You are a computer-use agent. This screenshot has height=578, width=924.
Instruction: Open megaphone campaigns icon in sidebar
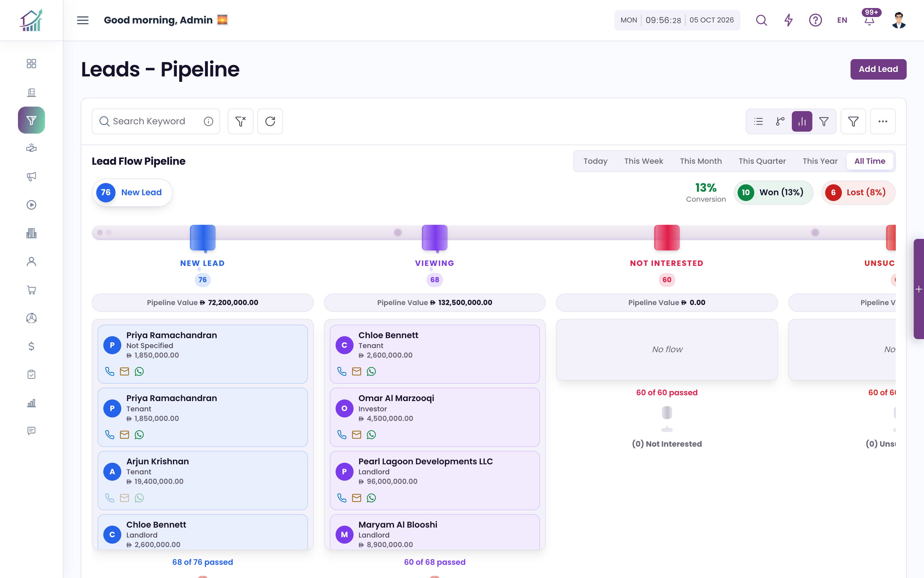click(31, 176)
